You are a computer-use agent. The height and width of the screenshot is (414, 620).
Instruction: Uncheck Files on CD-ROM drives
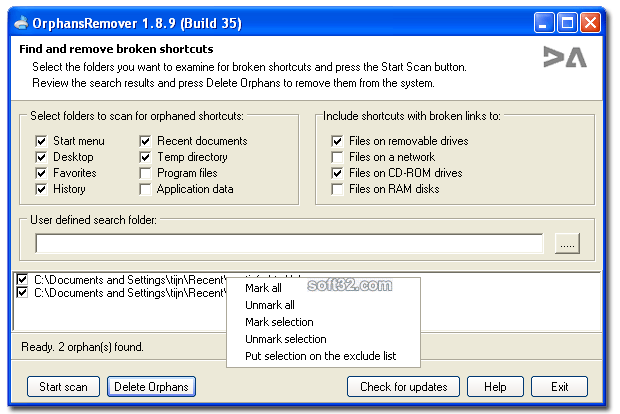(x=337, y=173)
